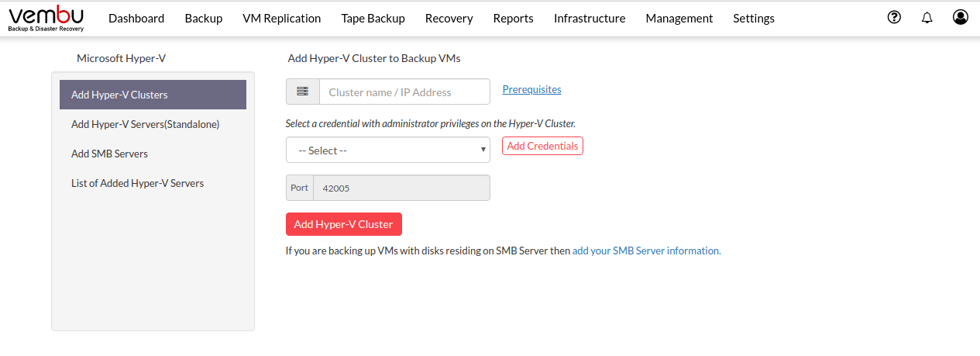980x356 pixels.
Task: Open the Prerequisites link
Action: point(532,89)
